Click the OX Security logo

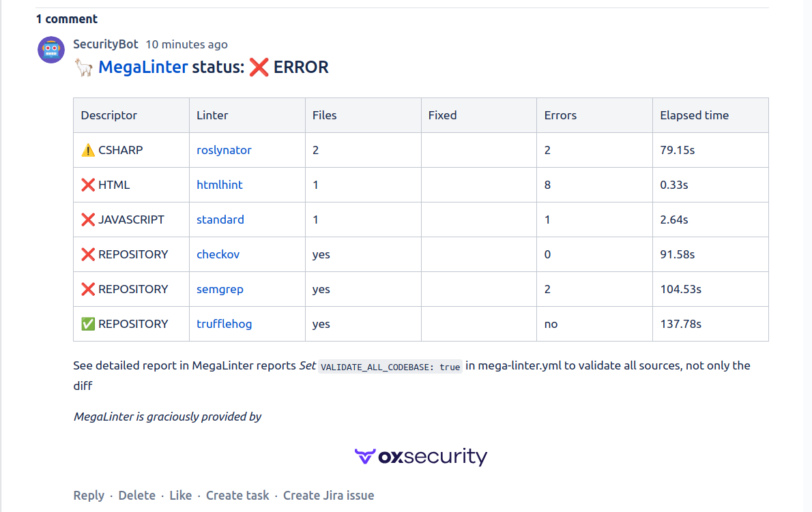click(x=421, y=456)
